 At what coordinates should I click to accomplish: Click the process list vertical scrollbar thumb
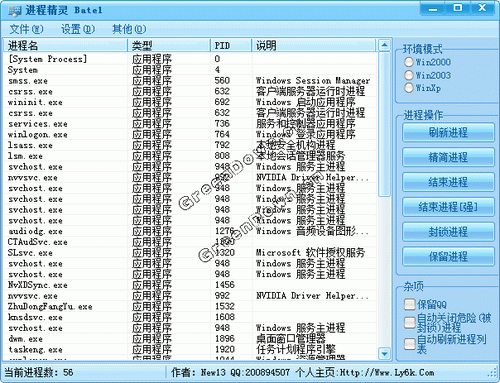[x=384, y=124]
